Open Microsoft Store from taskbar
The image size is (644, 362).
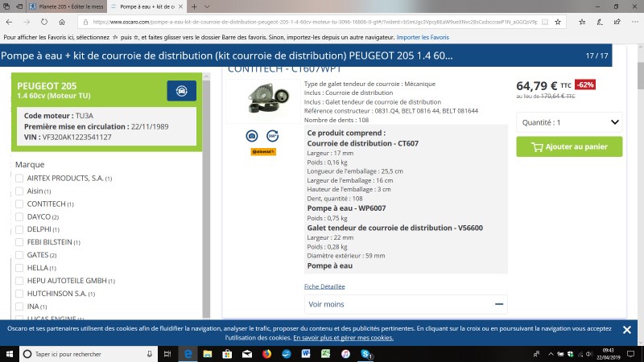(x=227, y=354)
